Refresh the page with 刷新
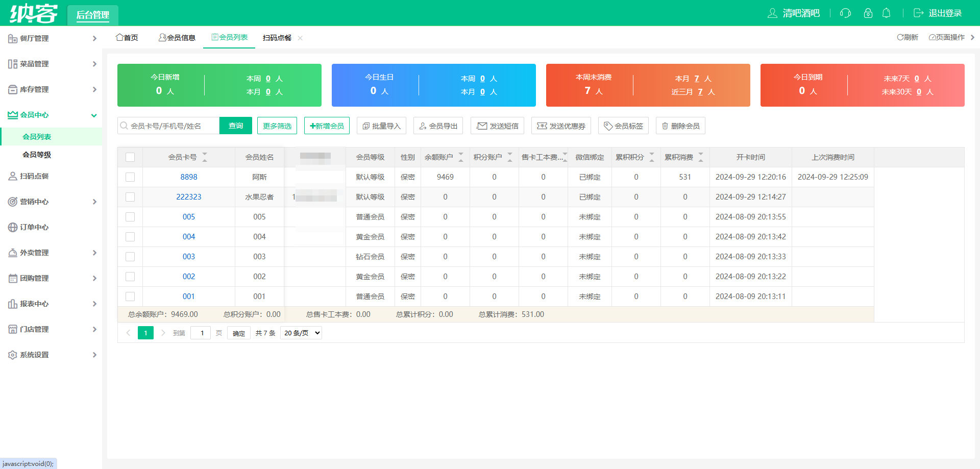This screenshot has height=469, width=980. [x=908, y=37]
